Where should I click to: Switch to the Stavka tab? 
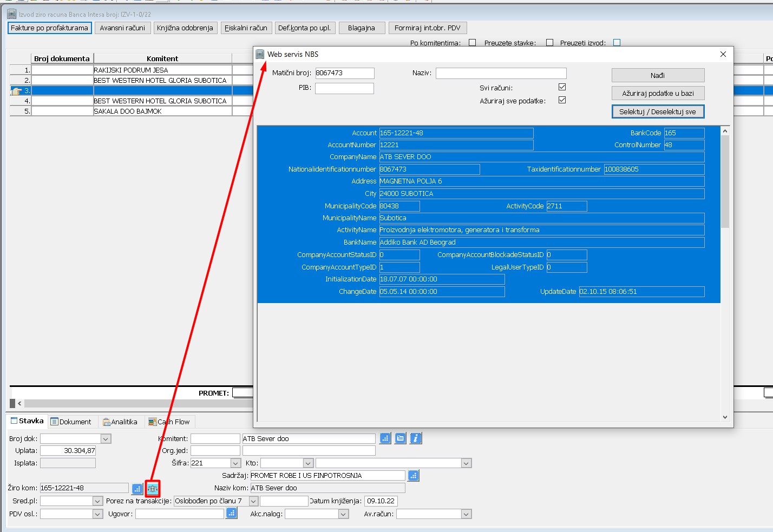click(x=27, y=421)
